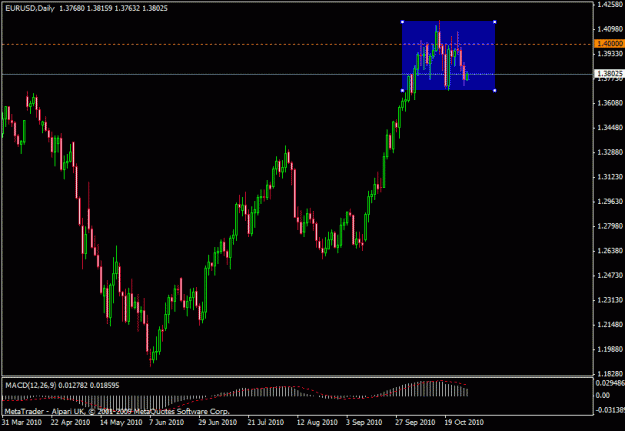Image resolution: width=625 pixels, height=431 pixels.
Task: Click the 1.18280 price axis label
Action: [x=610, y=374]
